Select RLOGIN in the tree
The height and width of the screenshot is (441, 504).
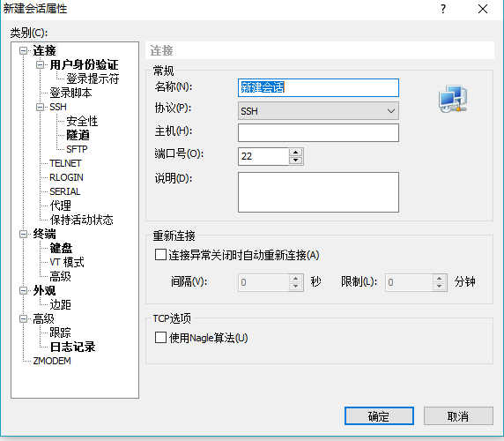point(66,177)
